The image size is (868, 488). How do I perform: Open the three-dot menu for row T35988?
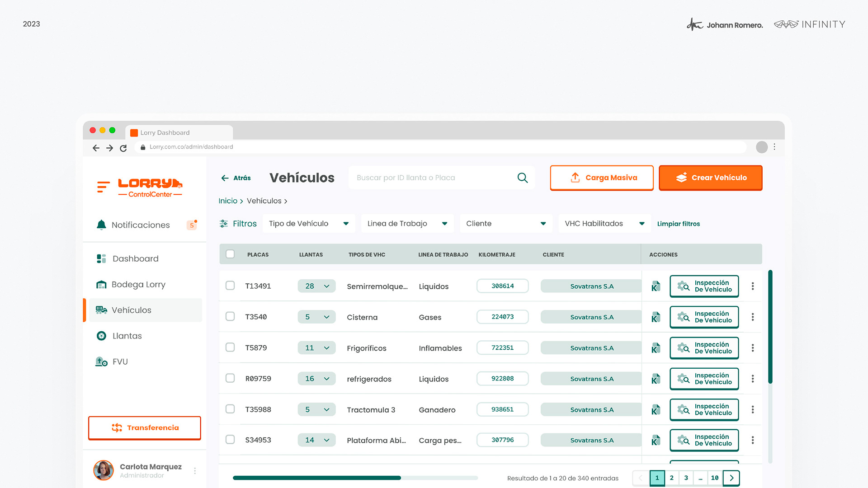[x=753, y=409]
